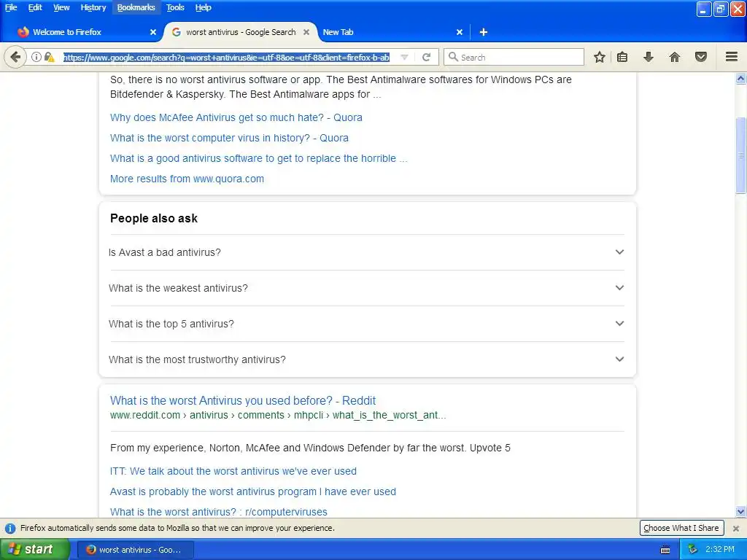Screen dimensions: 747x560
Task: Close the Welcome to Firefox tab
Action: coord(153,32)
